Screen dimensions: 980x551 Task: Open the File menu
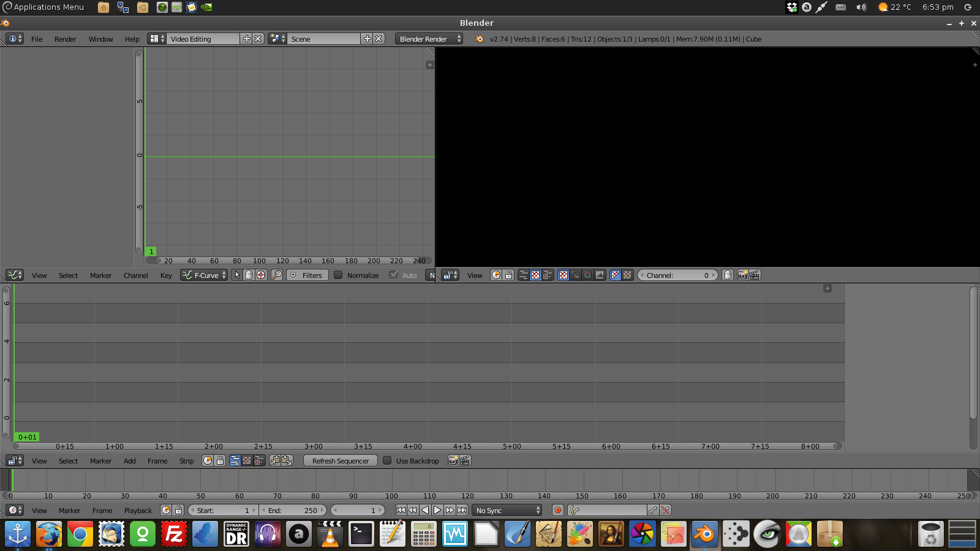[37, 39]
